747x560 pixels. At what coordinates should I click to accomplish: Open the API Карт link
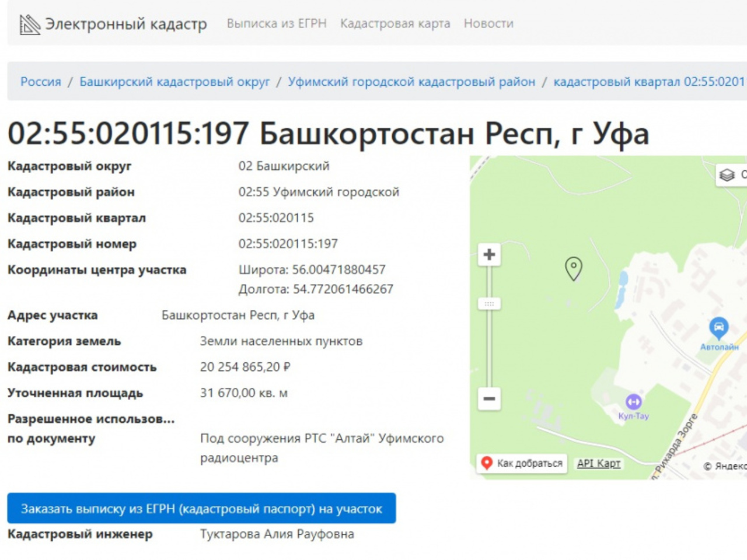point(598,463)
